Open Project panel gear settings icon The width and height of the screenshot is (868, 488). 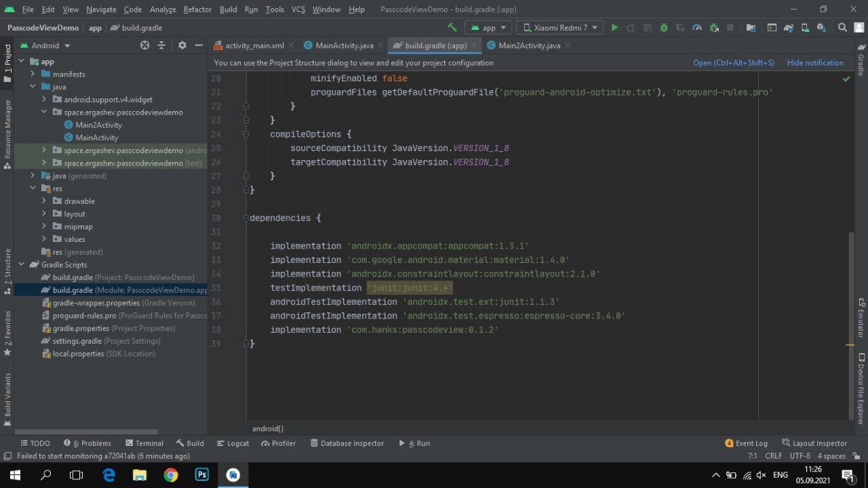point(182,45)
